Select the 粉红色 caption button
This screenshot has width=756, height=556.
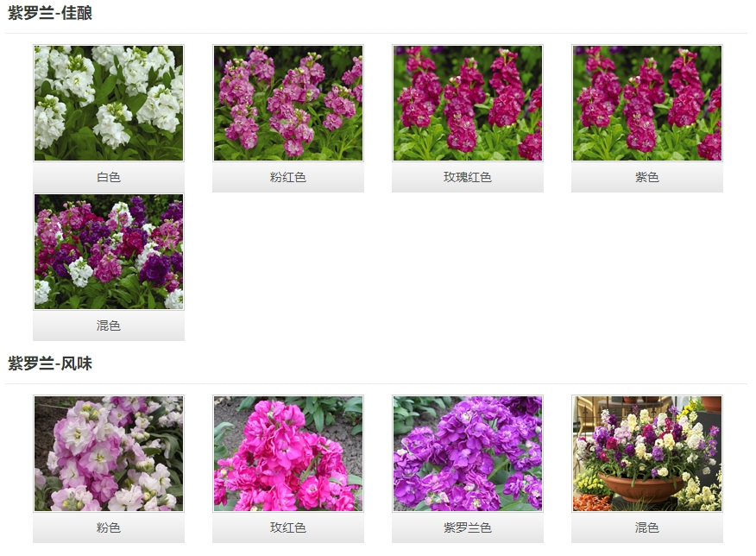[288, 177]
